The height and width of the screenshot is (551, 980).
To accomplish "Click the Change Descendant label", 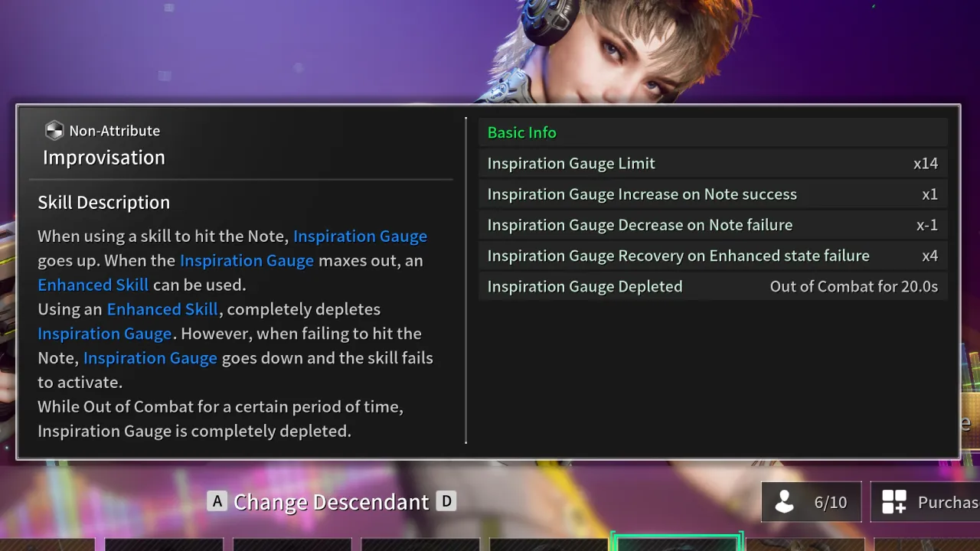I will [331, 502].
